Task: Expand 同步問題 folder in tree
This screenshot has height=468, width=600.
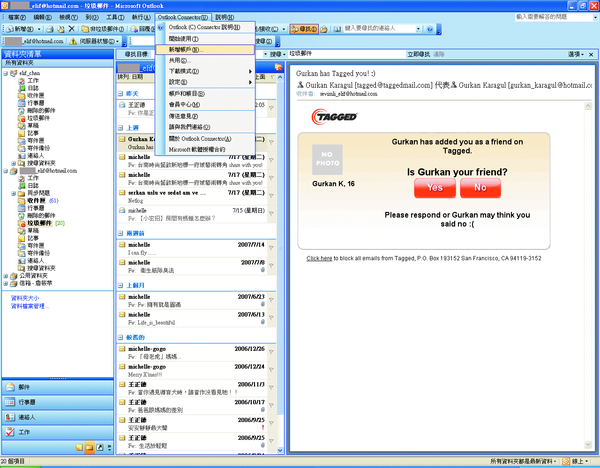Action: pyautogui.click(x=13, y=193)
